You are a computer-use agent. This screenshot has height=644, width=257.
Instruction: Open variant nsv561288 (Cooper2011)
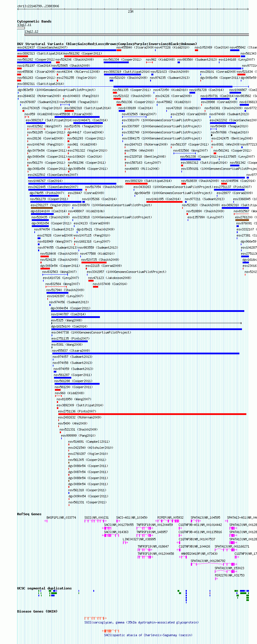click(74, 381)
